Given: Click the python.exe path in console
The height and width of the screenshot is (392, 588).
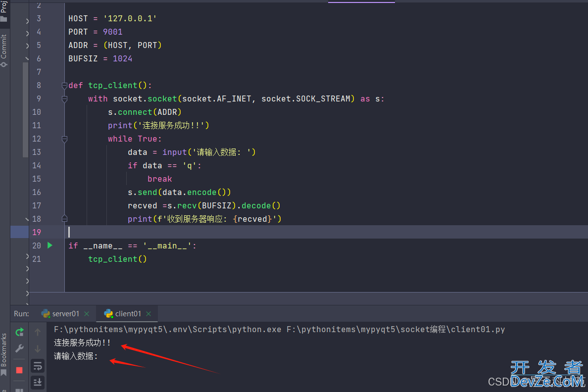Looking at the screenshot, I should click(168, 329).
